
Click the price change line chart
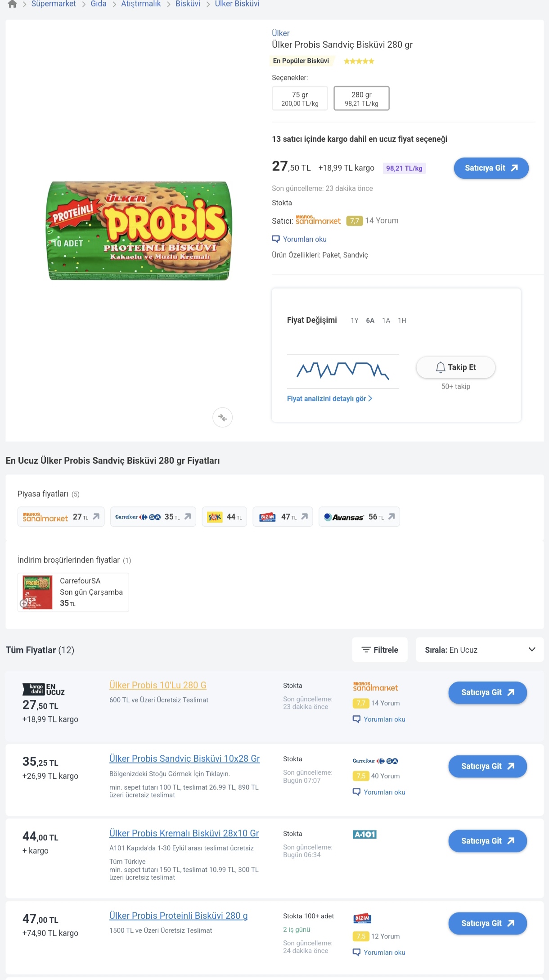343,370
